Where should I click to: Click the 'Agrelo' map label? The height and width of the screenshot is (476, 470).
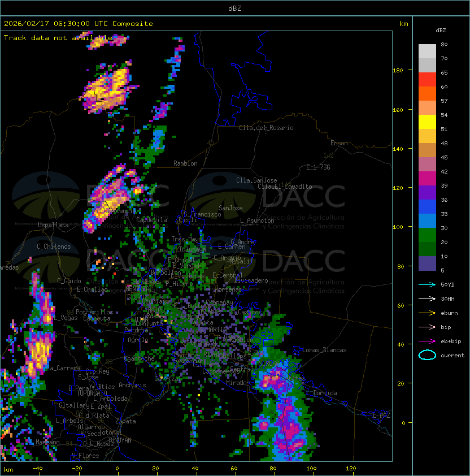coord(138,340)
